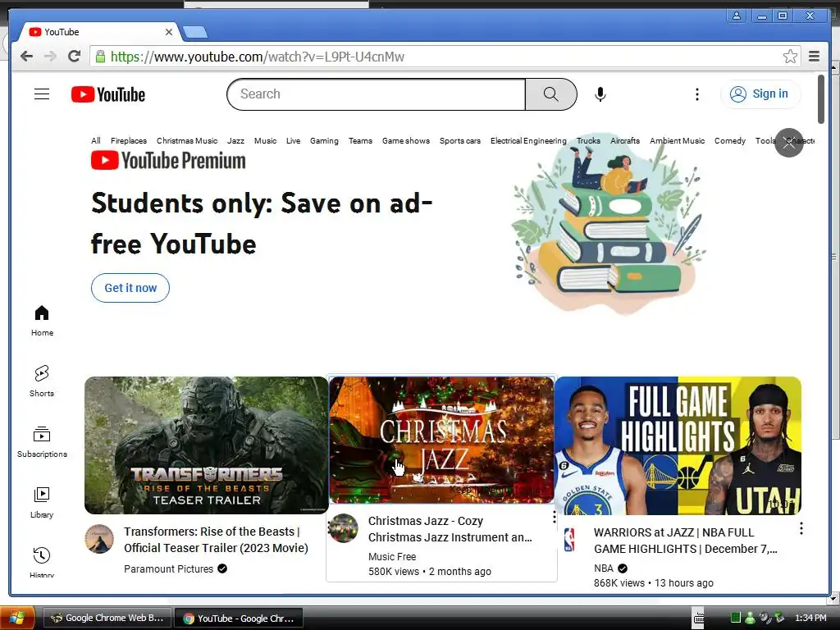Open a new browser tab
Viewport: 840px width, 630px height.
195,33
